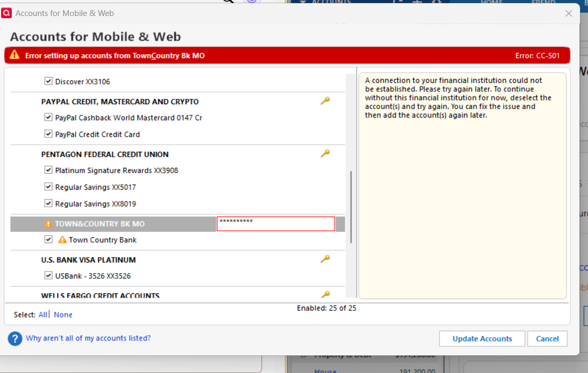
Task: Uncheck PayPal Cashback World Mastercard 0147 Cr
Action: 48,117
